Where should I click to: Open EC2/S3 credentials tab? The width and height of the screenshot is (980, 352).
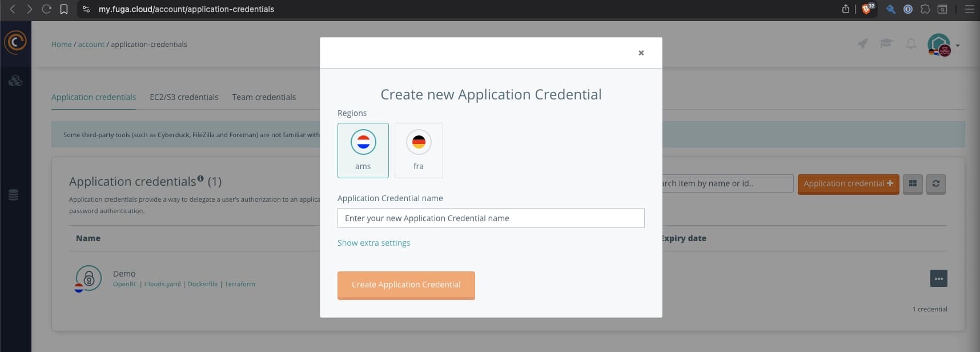tap(184, 97)
